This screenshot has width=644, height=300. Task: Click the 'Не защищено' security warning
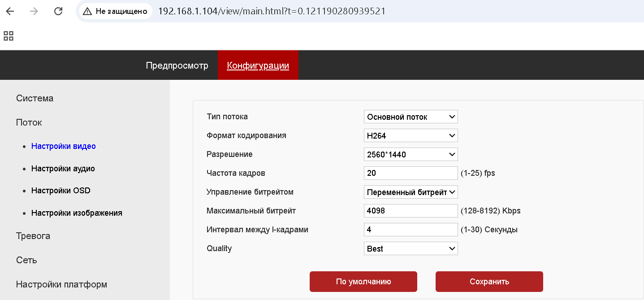[x=116, y=11]
